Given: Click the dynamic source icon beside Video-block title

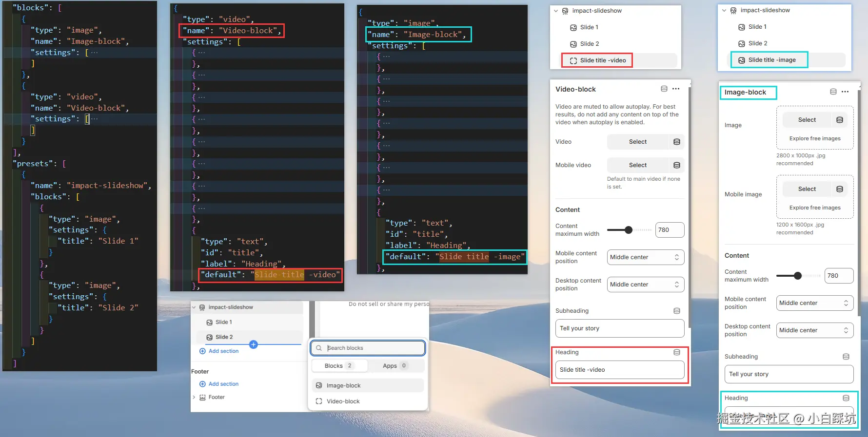Looking at the screenshot, I should (664, 89).
